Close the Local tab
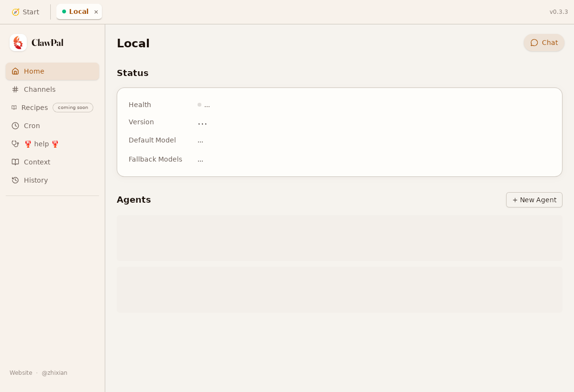574x392 pixels. [96, 12]
